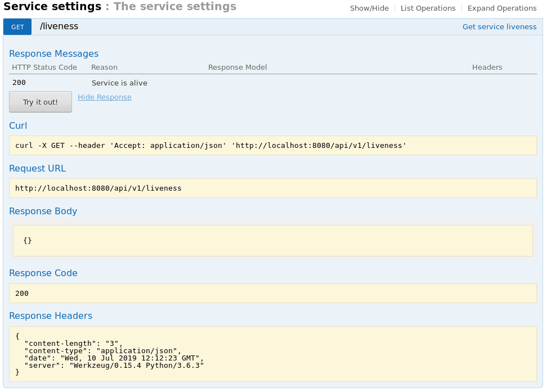Click the Get service liveness summary
This screenshot has height=392, width=547.
point(499,27)
